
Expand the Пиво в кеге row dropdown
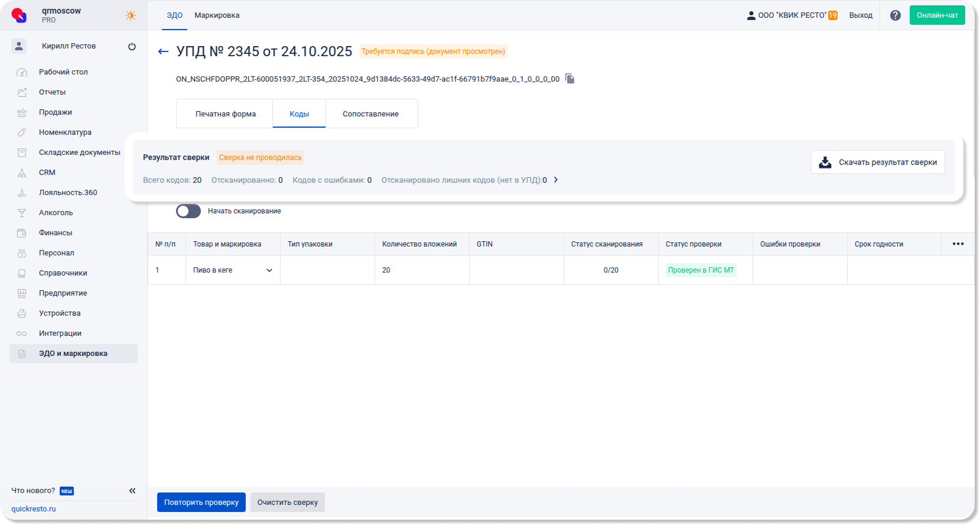point(269,270)
